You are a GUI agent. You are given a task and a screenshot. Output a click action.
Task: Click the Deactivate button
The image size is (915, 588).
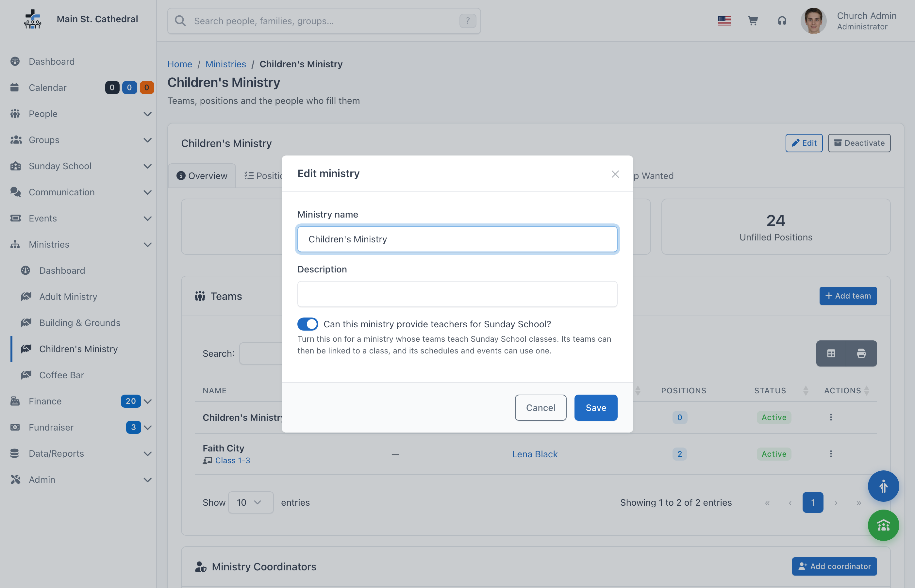tap(859, 143)
